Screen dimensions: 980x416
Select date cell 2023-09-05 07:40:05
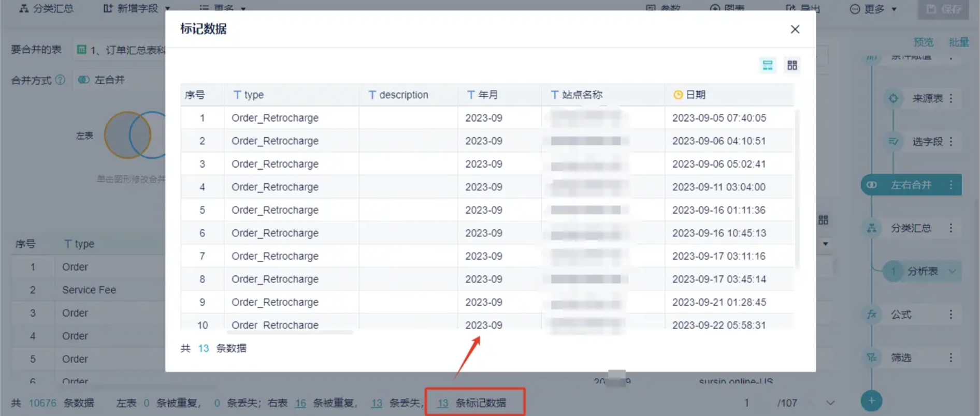[x=719, y=118]
